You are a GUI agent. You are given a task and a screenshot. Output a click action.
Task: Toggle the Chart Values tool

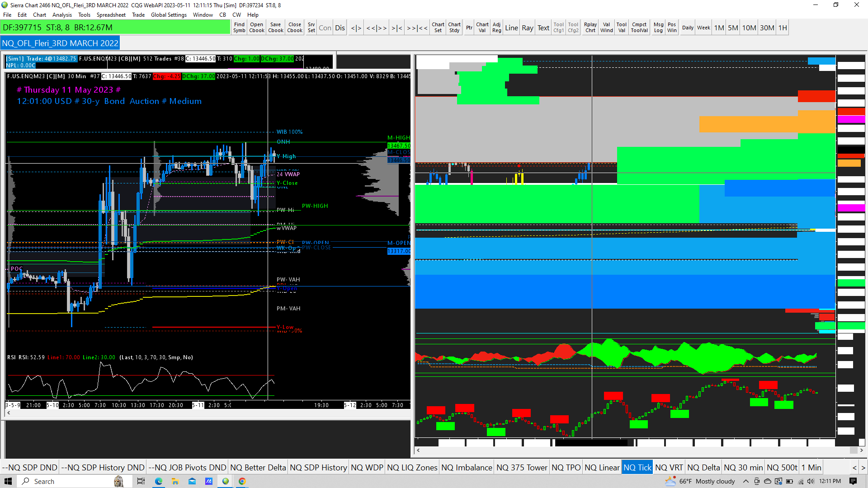coord(482,28)
